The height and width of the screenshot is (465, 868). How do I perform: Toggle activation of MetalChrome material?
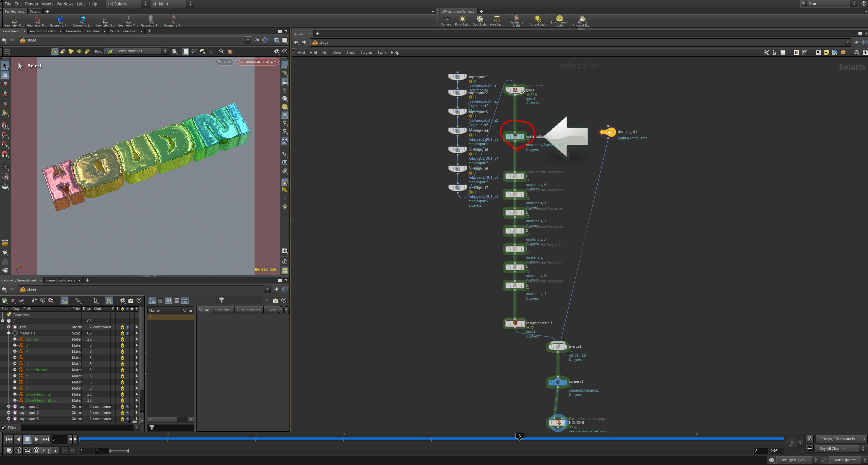coord(122,370)
